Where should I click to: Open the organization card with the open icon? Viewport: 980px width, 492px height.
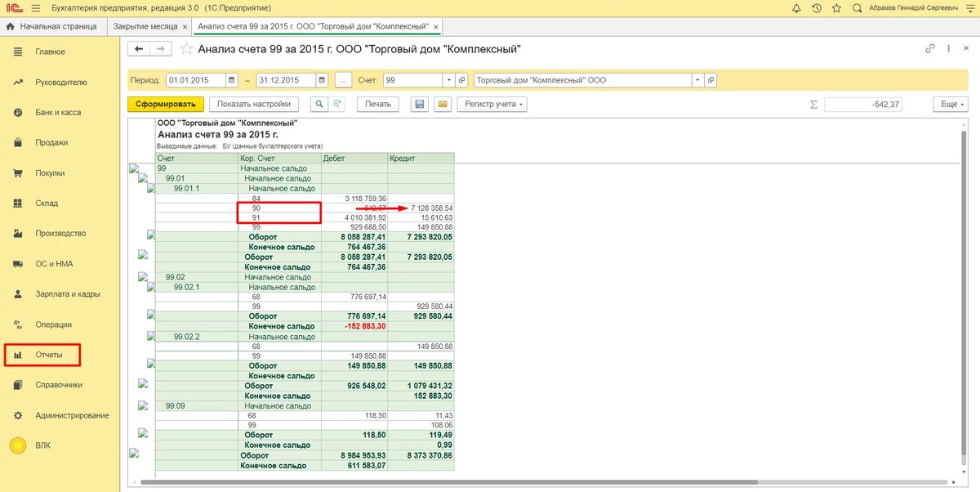710,80
